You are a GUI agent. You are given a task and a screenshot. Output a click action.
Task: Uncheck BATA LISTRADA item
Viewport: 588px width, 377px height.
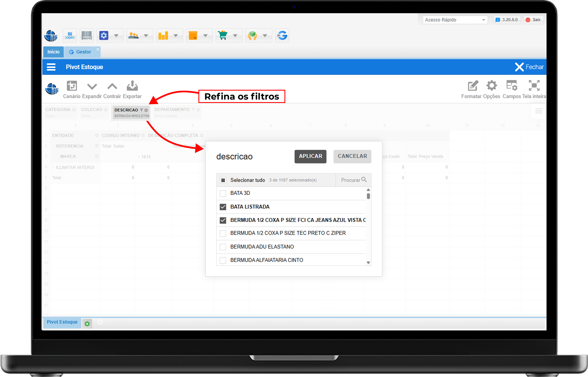[x=223, y=207]
